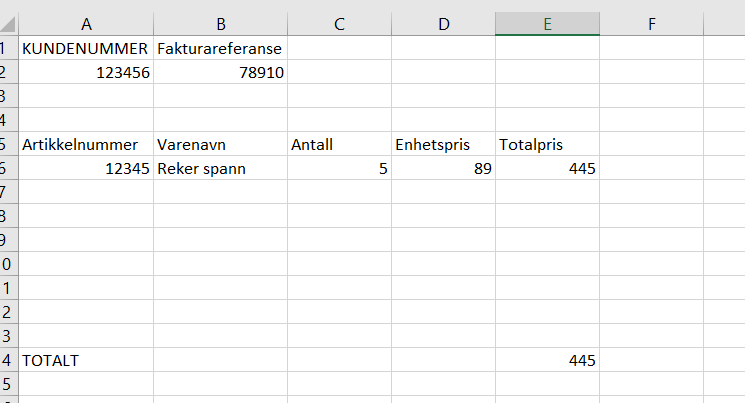Click the TOTALT label cell
745x403 pixels.
[x=86, y=360]
